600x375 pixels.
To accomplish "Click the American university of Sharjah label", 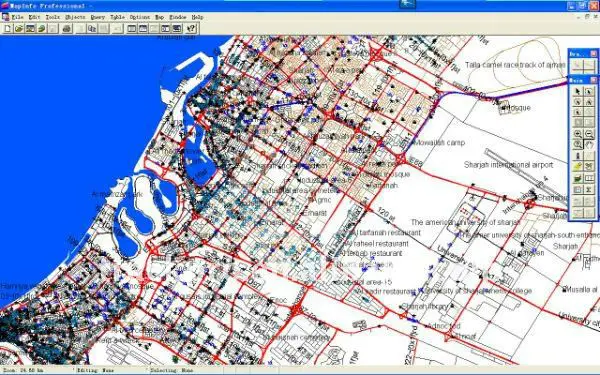I will [465, 222].
